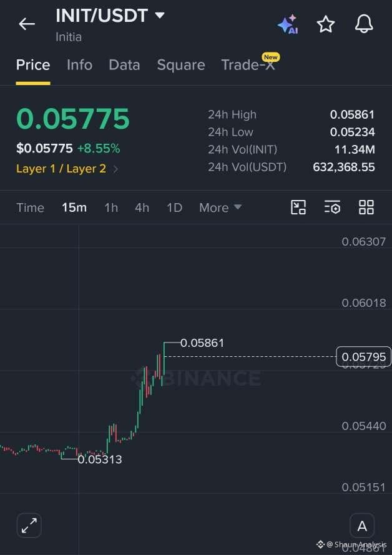Tap the chart low marker 0.05313
392x555 pixels.
(x=100, y=459)
